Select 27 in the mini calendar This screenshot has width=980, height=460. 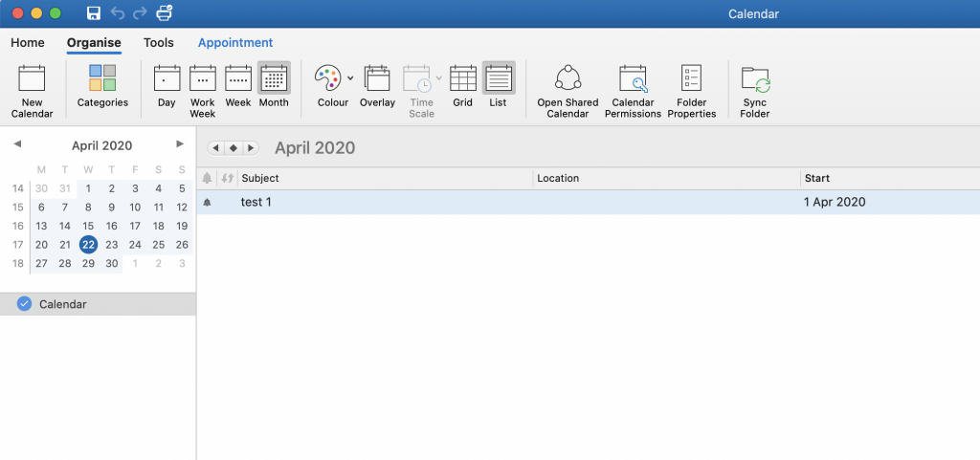coord(41,263)
